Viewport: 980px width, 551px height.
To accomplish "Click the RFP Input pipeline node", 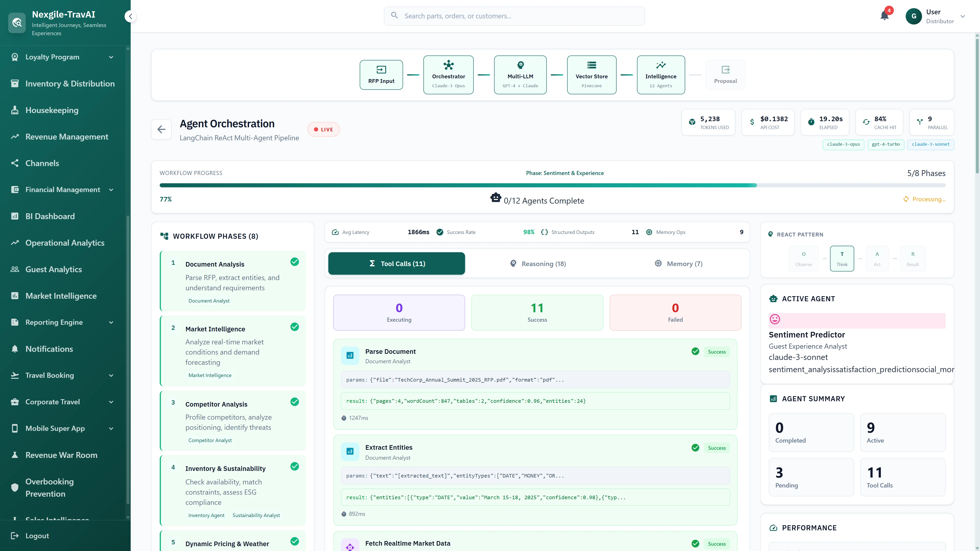I will (x=381, y=74).
